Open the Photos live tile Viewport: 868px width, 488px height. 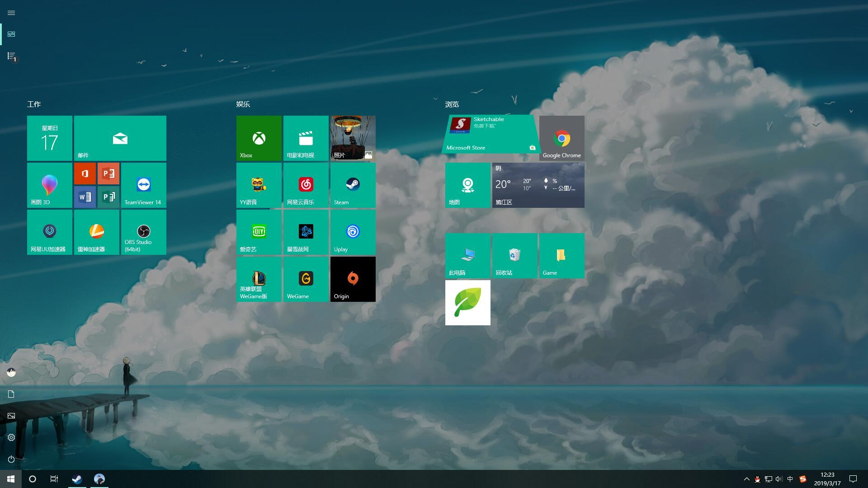[x=353, y=138]
